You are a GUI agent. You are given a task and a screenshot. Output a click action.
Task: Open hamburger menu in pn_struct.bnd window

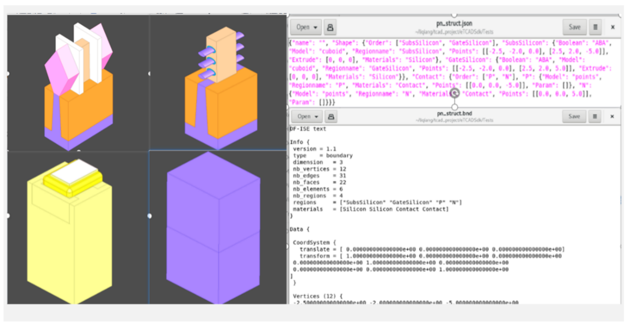595,116
